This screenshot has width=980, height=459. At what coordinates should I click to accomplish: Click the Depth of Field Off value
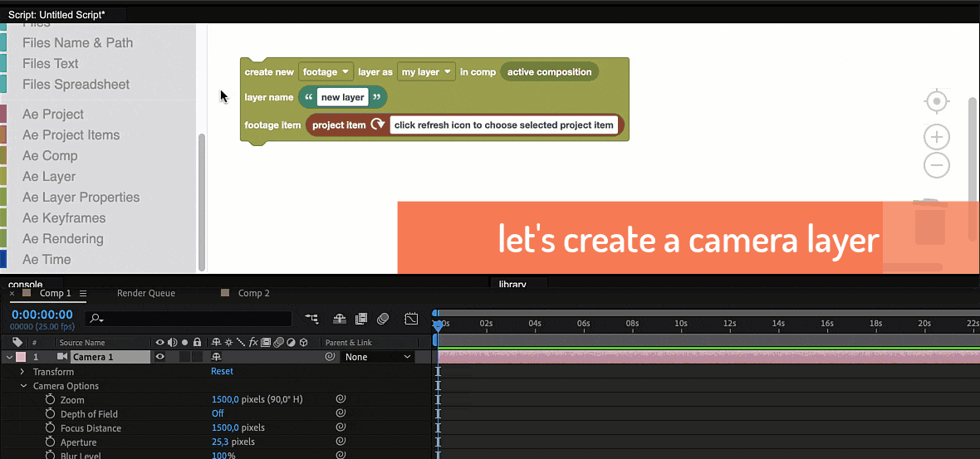(x=218, y=413)
